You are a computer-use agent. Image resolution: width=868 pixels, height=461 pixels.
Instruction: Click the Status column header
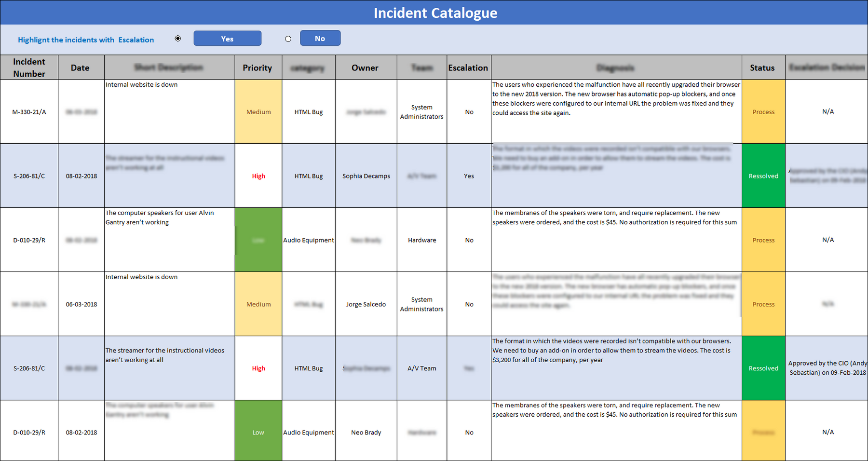point(763,68)
